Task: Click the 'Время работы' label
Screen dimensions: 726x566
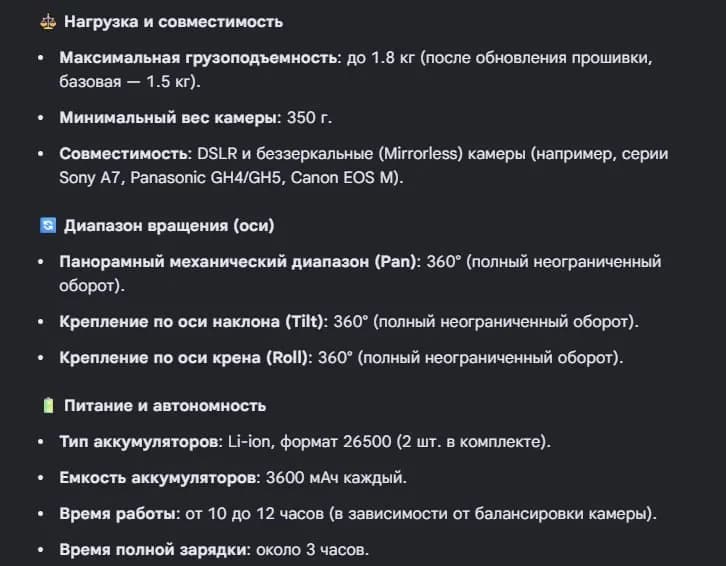Action: [119, 514]
